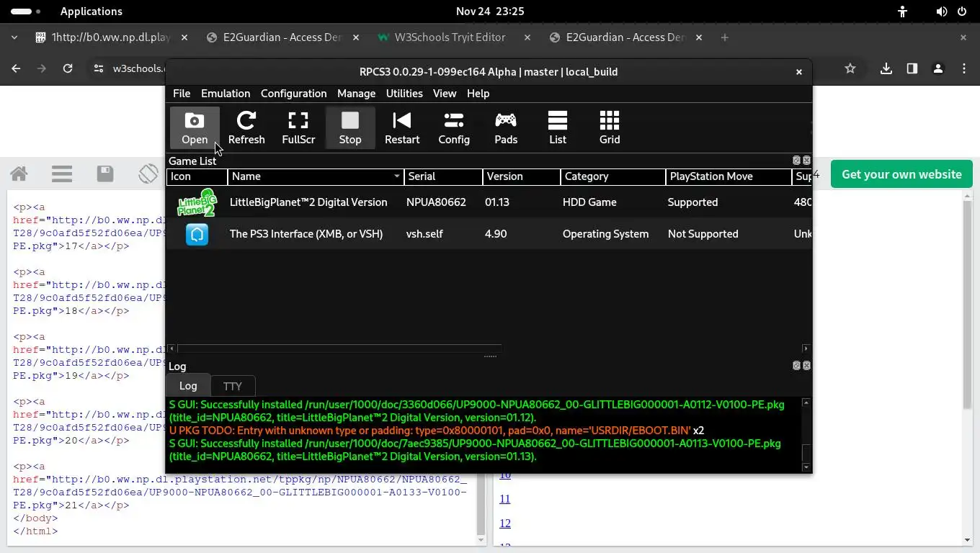Screen dimensions: 980x553
Task: Switch game view to Grid
Action: [610, 128]
